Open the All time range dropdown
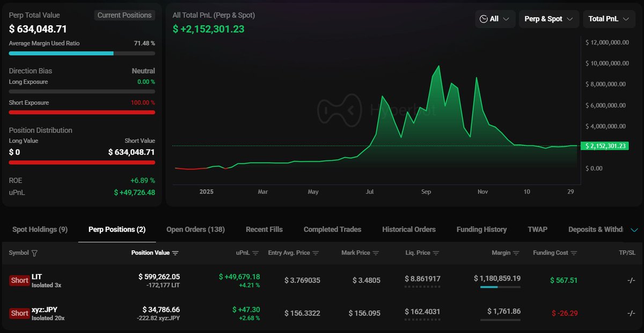Image resolution: width=644 pixels, height=333 pixels. tap(495, 19)
